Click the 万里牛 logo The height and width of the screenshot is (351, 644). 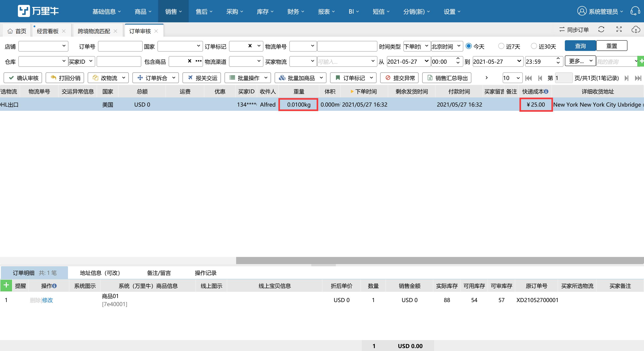pos(38,11)
